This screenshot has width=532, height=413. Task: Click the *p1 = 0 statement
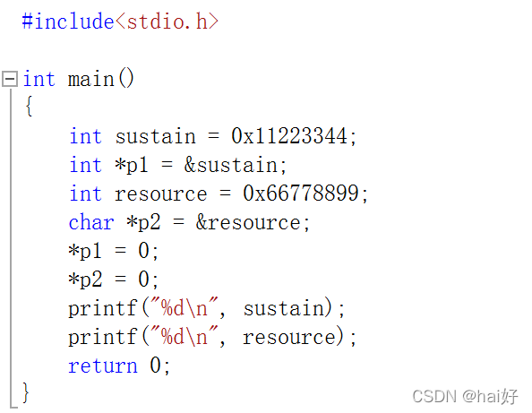coord(113,252)
